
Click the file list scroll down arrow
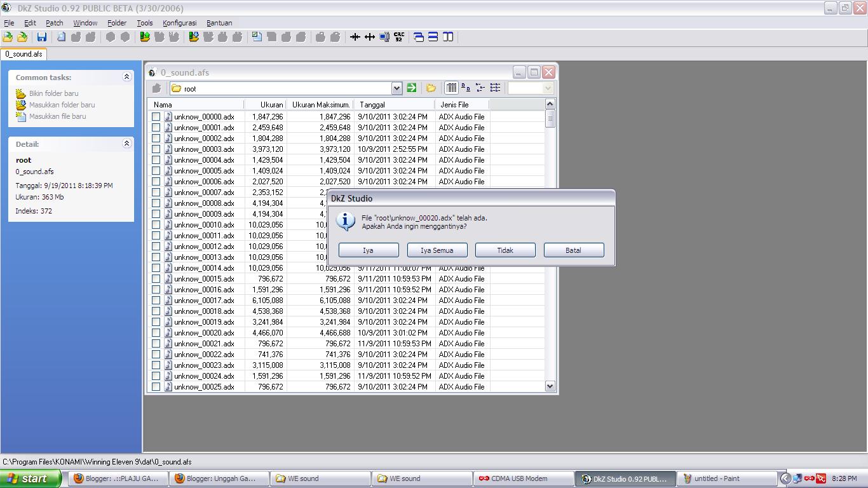[550, 386]
